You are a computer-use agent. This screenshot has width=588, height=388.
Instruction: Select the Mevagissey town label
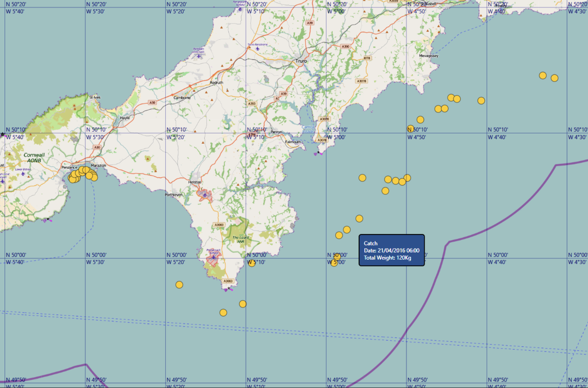click(x=428, y=56)
